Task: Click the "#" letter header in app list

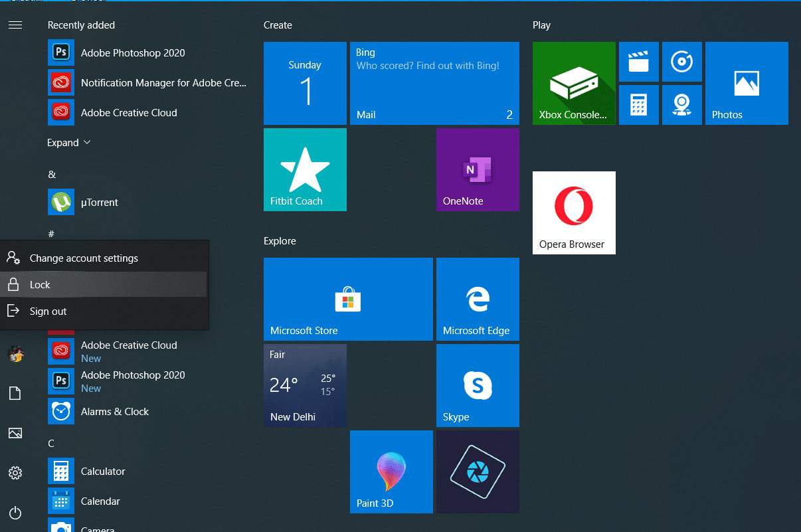Action: click(x=51, y=234)
